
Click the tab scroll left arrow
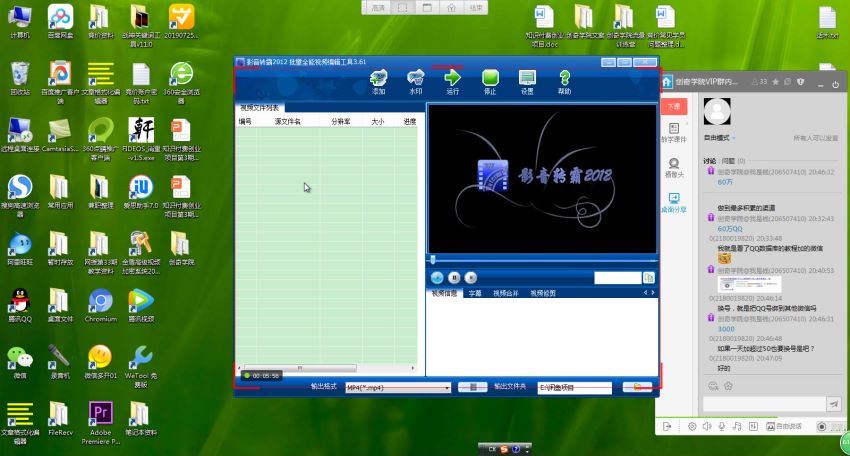pos(645,293)
